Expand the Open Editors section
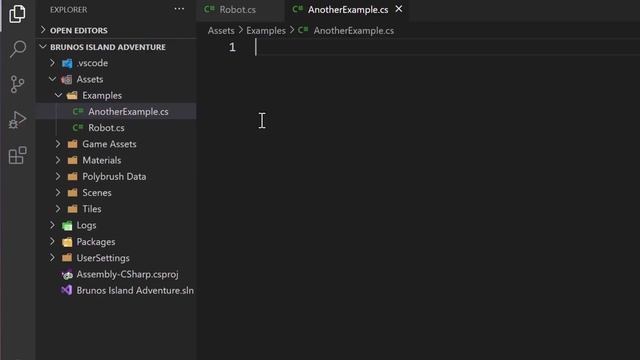This screenshot has width=640, height=360. click(43, 30)
